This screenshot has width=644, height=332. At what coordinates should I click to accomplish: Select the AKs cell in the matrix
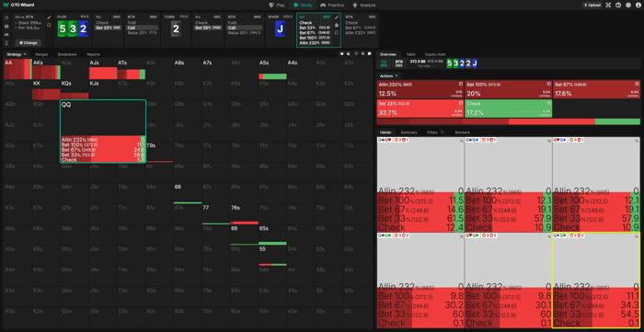click(46, 69)
